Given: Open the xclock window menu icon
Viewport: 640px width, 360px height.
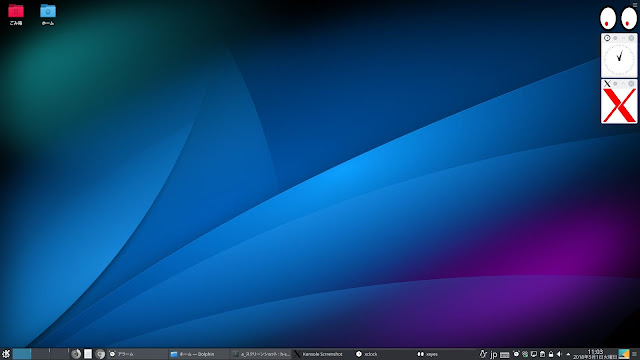Looking at the screenshot, I should [x=607, y=38].
